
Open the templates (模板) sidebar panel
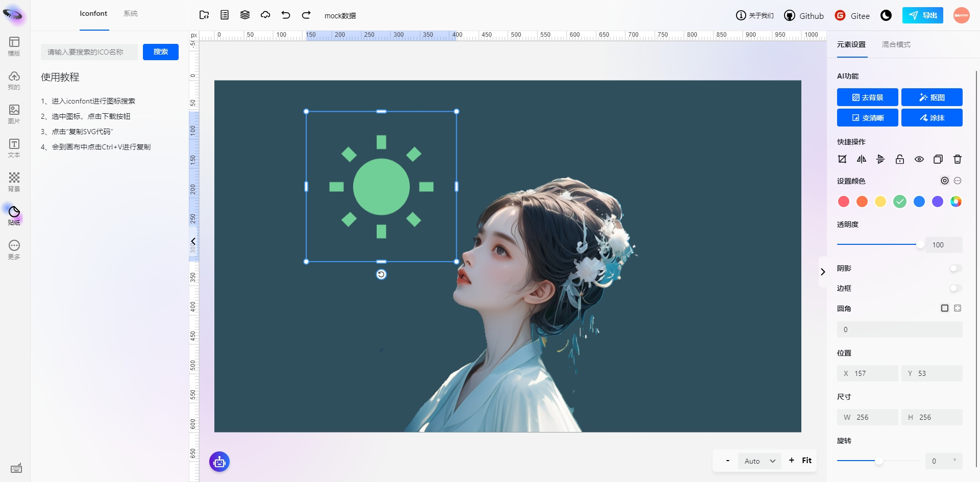[x=14, y=46]
